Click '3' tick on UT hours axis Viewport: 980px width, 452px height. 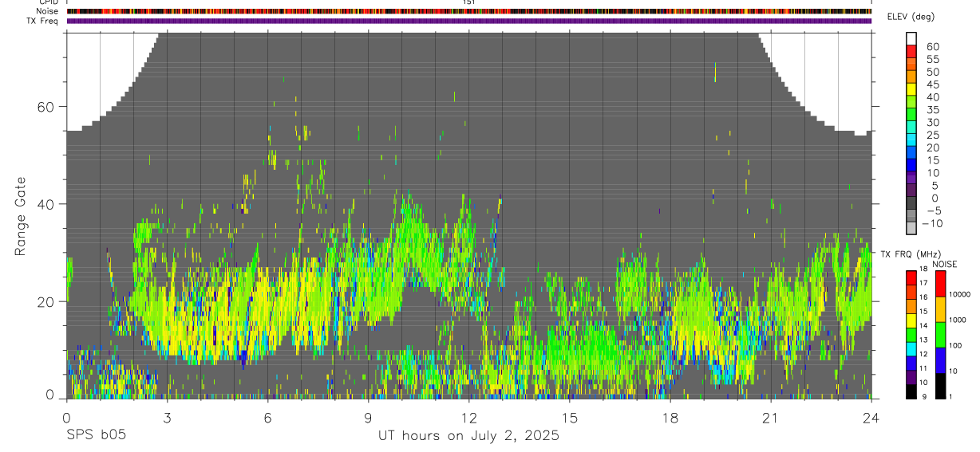pyautogui.click(x=167, y=417)
